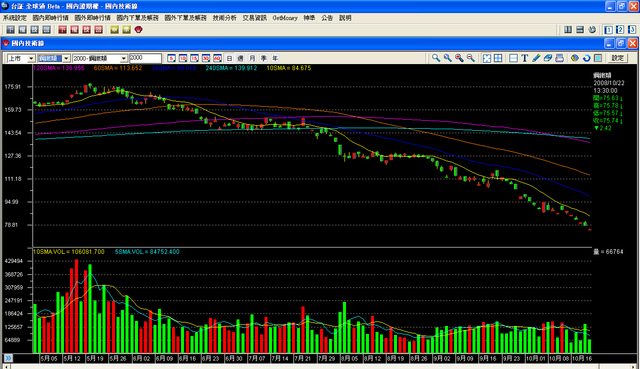
Task: Switch chart to monthly 月 period
Action: tap(252, 58)
